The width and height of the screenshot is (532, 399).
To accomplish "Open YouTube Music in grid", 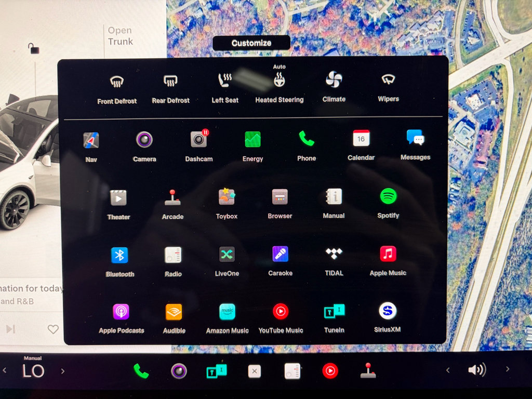I will [x=281, y=318].
